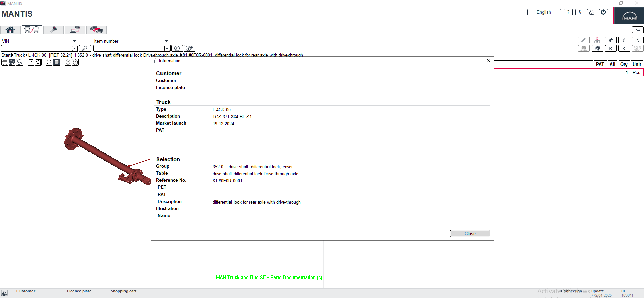Open help with the question mark button
This screenshot has width=644, height=298.
tap(568, 12)
